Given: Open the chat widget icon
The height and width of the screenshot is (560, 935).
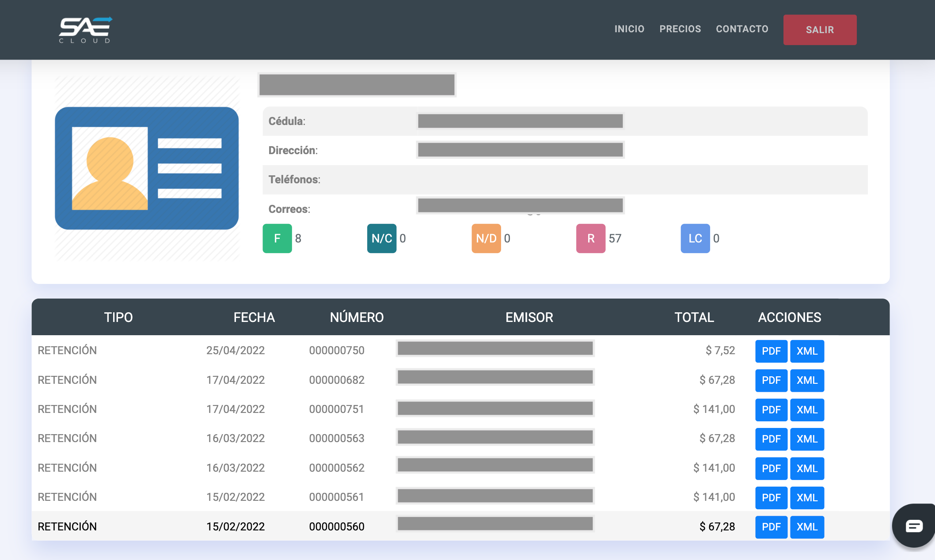Looking at the screenshot, I should [x=914, y=526].
